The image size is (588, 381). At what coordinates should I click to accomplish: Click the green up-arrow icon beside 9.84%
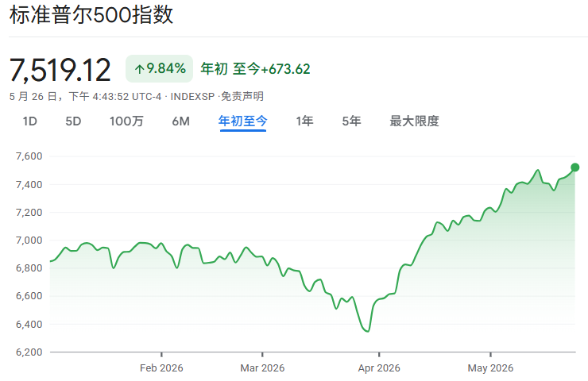pyautogui.click(x=140, y=69)
